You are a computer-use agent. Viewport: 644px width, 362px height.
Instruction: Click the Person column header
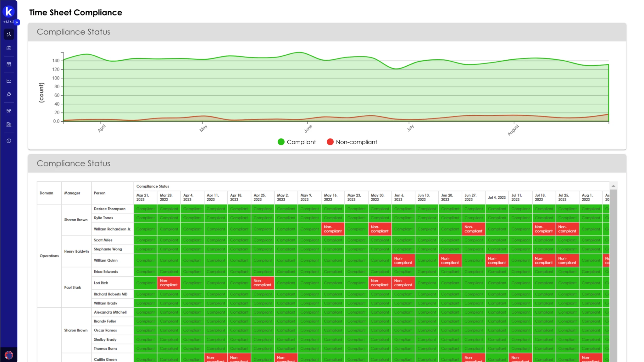pos(100,193)
